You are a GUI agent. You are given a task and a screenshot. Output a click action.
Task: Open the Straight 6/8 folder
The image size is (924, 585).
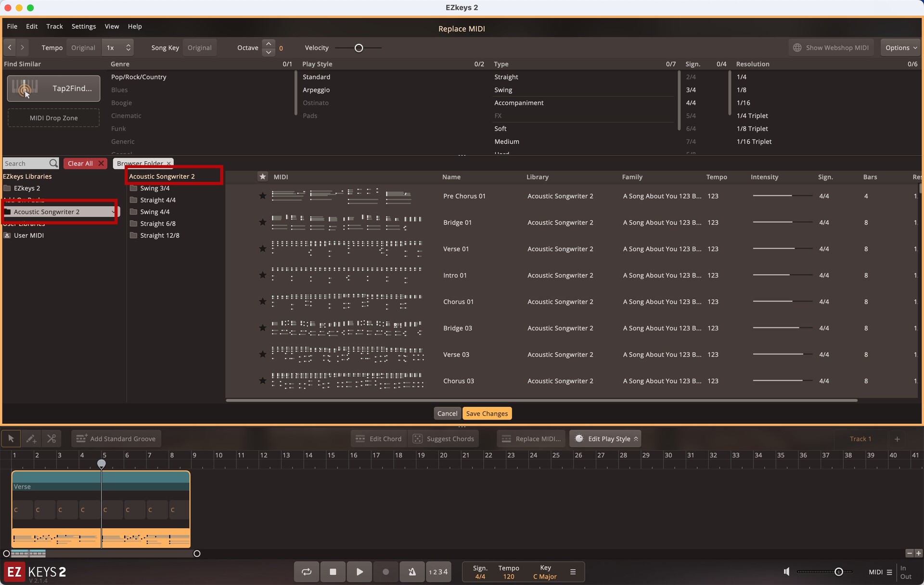[157, 224]
